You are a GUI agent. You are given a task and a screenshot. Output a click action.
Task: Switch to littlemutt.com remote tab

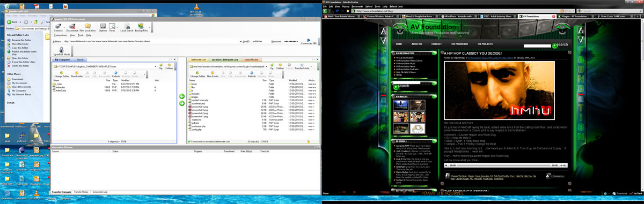click(x=199, y=59)
